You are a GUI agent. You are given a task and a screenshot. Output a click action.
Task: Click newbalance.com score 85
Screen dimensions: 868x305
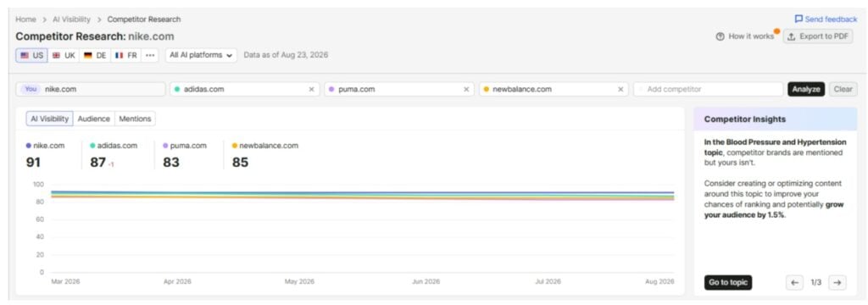(240, 162)
